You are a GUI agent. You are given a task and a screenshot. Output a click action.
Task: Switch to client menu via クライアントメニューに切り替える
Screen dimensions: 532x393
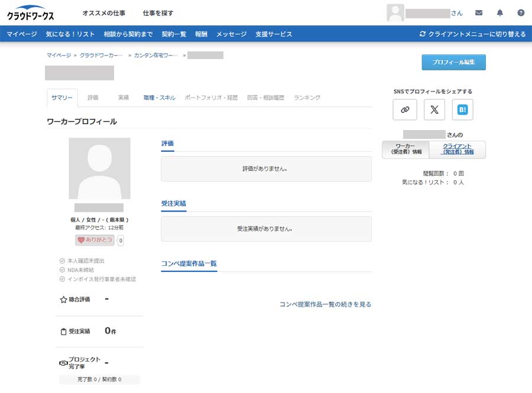click(x=472, y=34)
